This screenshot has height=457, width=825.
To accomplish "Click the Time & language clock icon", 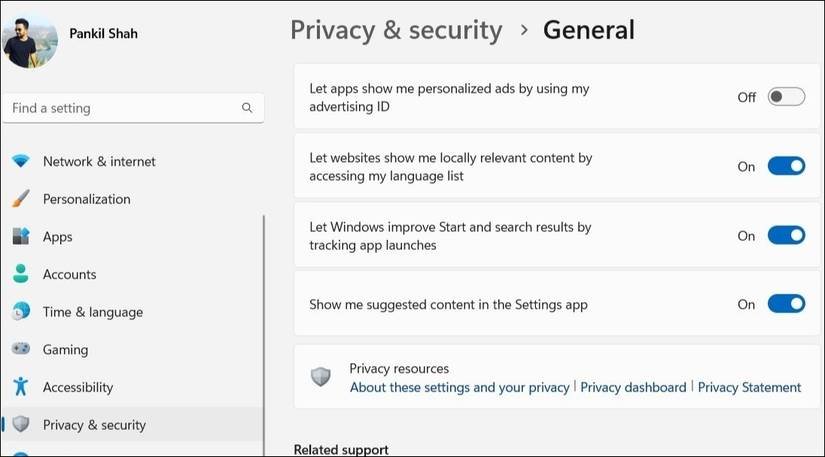I will [x=21, y=312].
